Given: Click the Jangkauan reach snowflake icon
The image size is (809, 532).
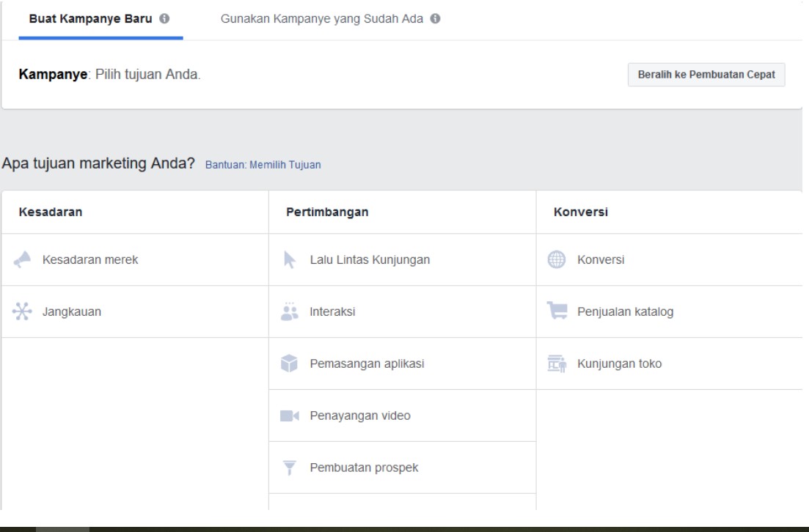Looking at the screenshot, I should (x=22, y=311).
